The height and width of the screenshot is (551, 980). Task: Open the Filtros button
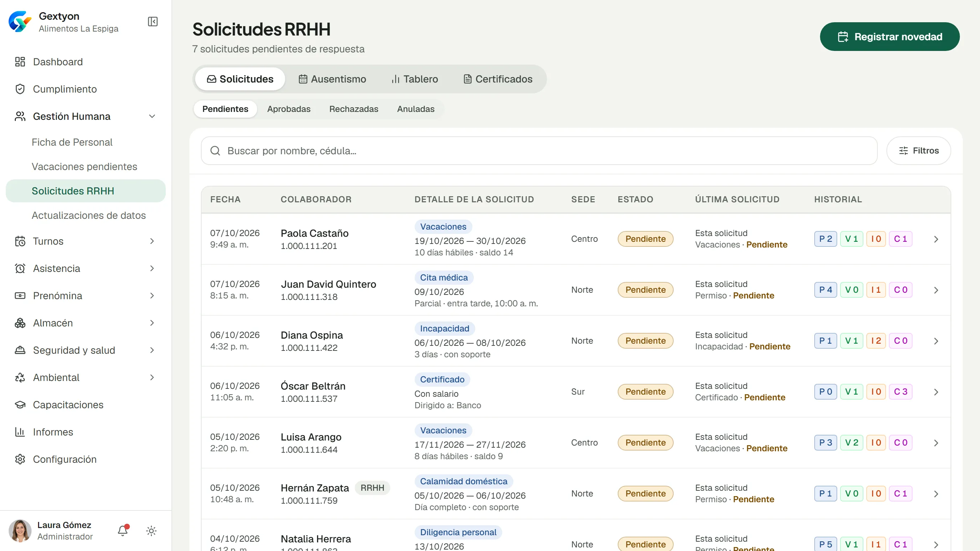[x=919, y=151]
